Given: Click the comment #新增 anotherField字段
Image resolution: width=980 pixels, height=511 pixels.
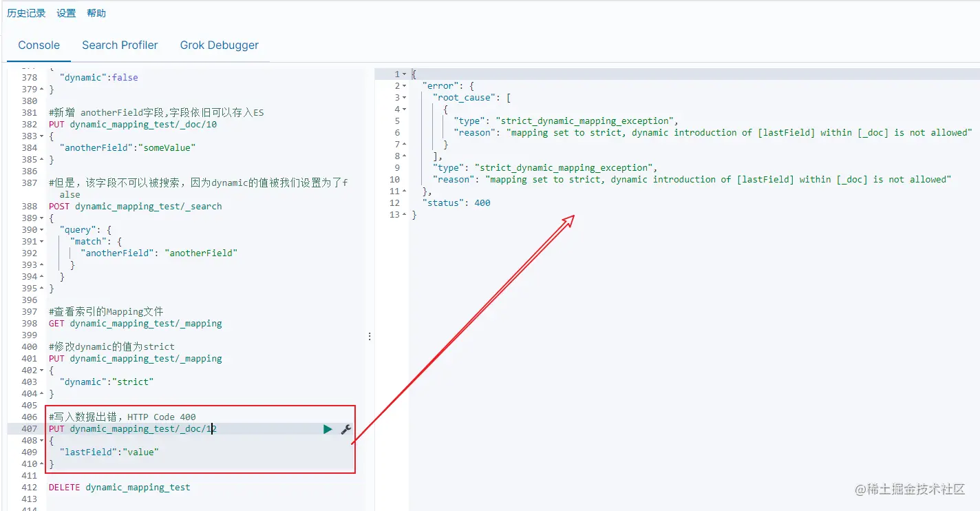Looking at the screenshot, I should click(156, 113).
